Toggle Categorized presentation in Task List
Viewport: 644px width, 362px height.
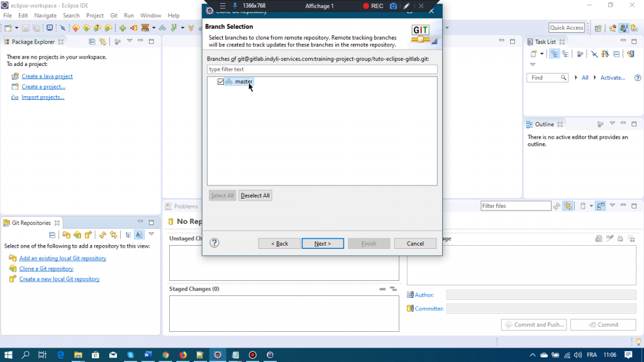click(x=555, y=54)
